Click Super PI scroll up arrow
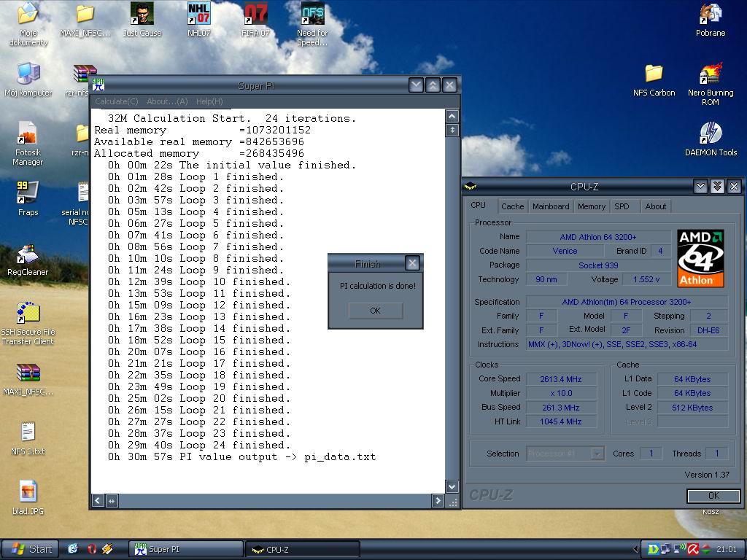 [x=452, y=116]
